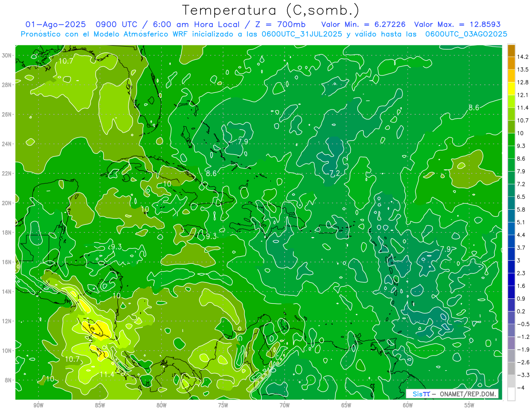This screenshot has width=532, height=411.
Task: Click the "Valor Min. = 6.27226" value
Action: click(x=363, y=25)
